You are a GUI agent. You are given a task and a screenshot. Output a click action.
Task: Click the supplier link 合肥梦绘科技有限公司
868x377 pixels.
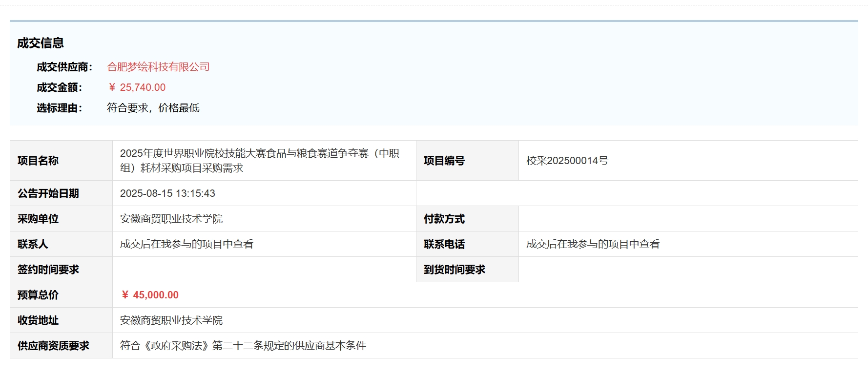(x=158, y=67)
